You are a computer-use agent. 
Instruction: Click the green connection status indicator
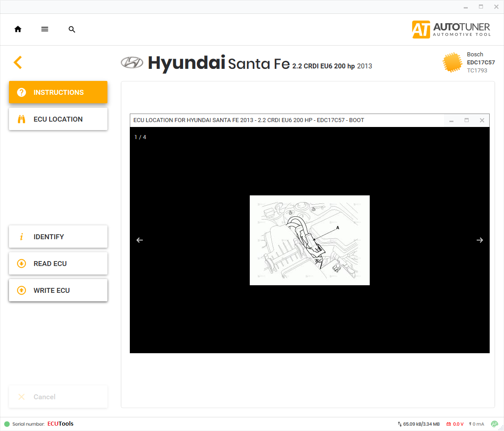[x=7, y=424]
